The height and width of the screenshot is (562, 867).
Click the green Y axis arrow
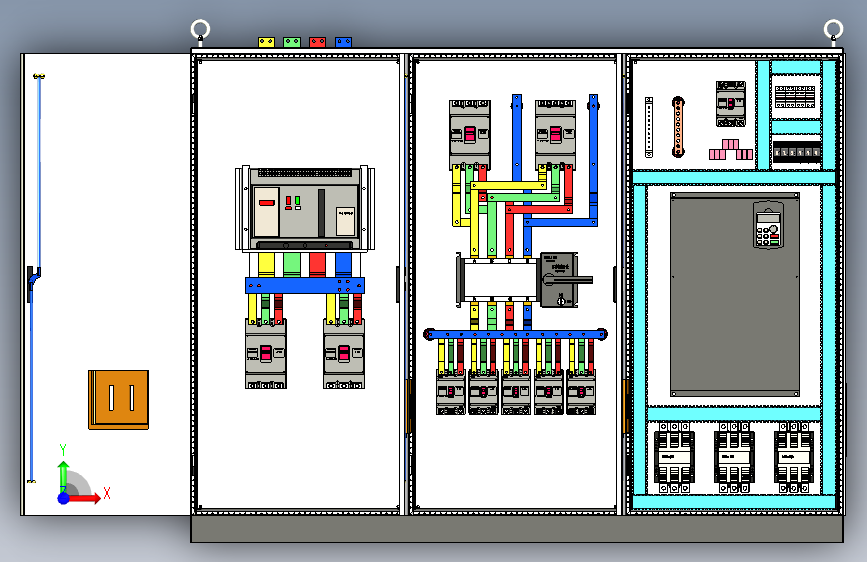63,476
